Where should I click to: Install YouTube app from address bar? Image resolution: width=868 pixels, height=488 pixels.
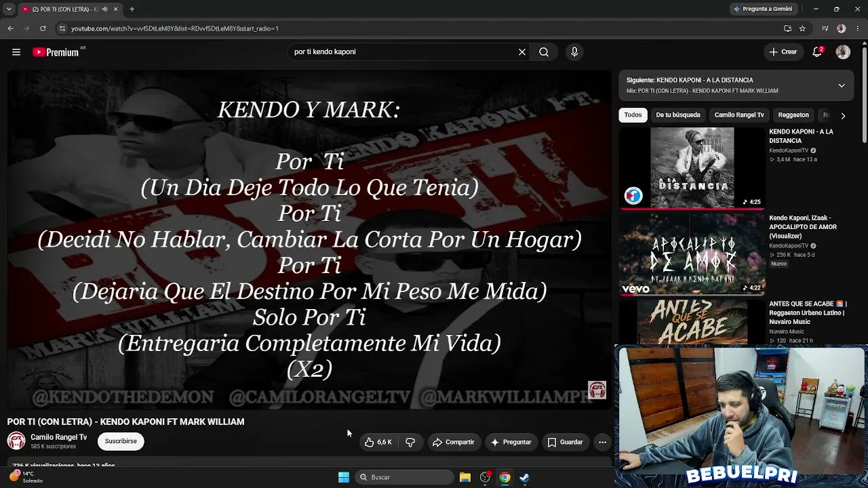787,28
